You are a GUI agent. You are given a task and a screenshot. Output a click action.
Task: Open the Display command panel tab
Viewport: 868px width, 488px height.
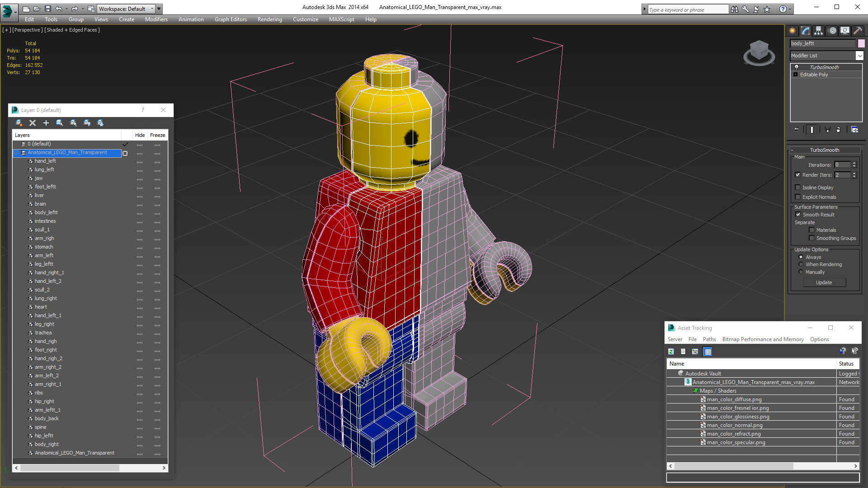pos(844,31)
